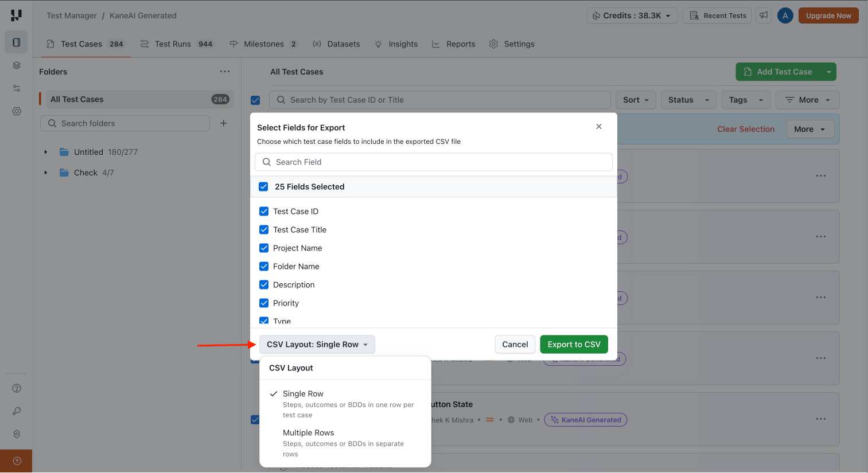Open the CSV Layout: Single Row dropdown

[317, 345]
